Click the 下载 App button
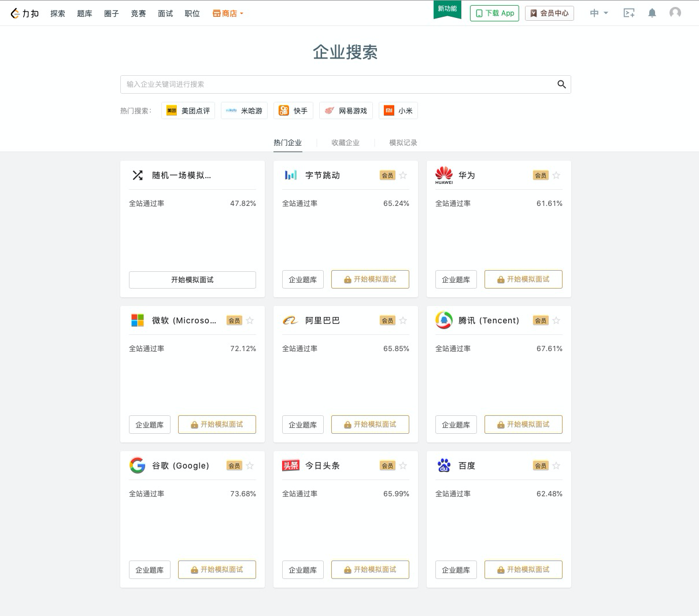This screenshot has height=616, width=699. (494, 13)
